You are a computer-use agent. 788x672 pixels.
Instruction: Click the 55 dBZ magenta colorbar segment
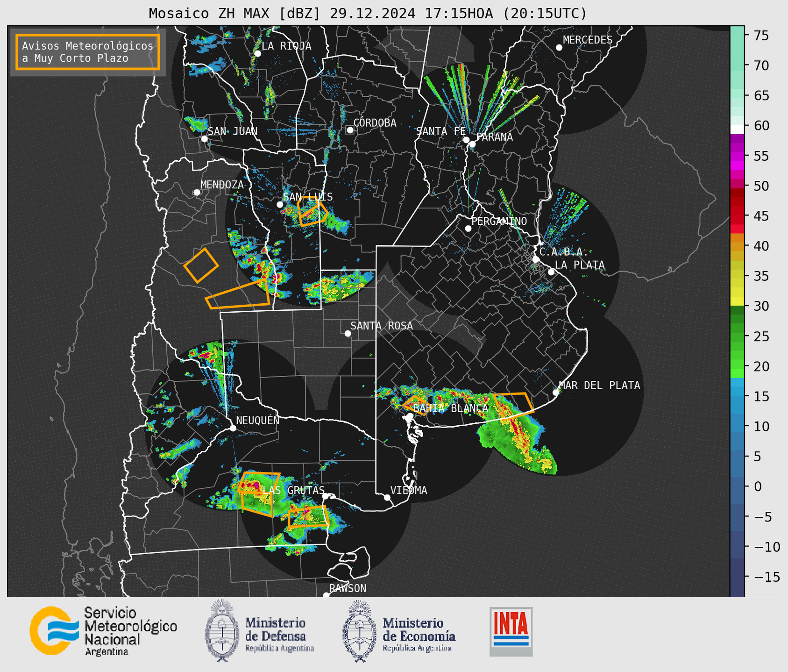coord(737,156)
